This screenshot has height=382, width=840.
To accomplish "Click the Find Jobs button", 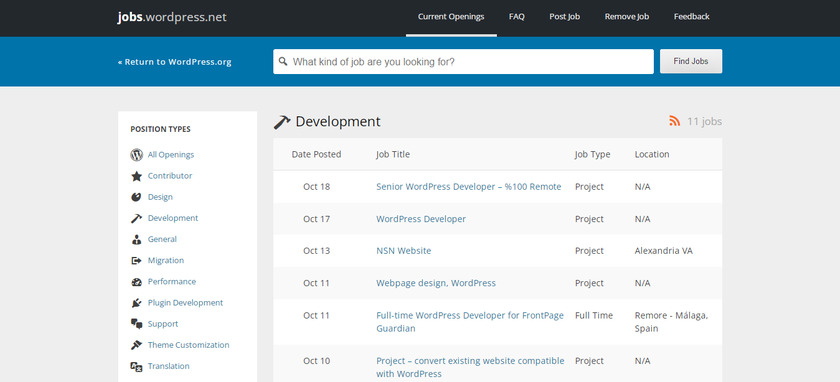I will pyautogui.click(x=691, y=61).
